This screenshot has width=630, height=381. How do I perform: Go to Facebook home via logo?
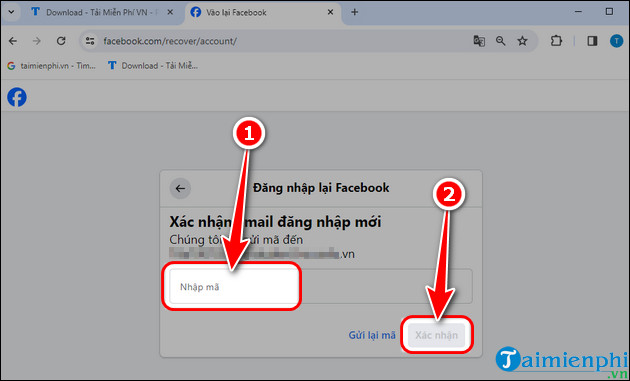click(x=17, y=97)
